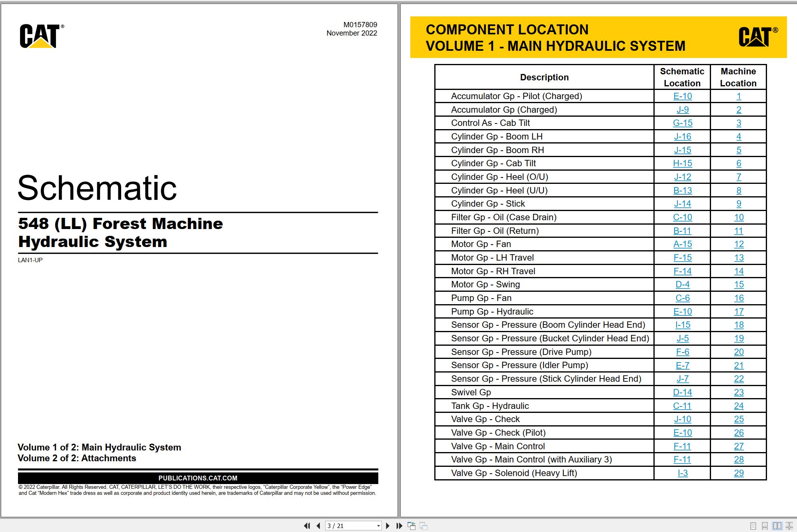
Task: Open schematic location E-10 for Accumulator Gp - Pilot
Action: (682, 96)
